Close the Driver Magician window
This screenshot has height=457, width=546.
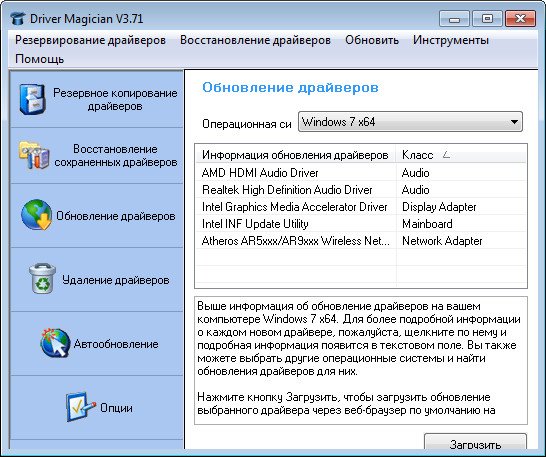point(520,19)
